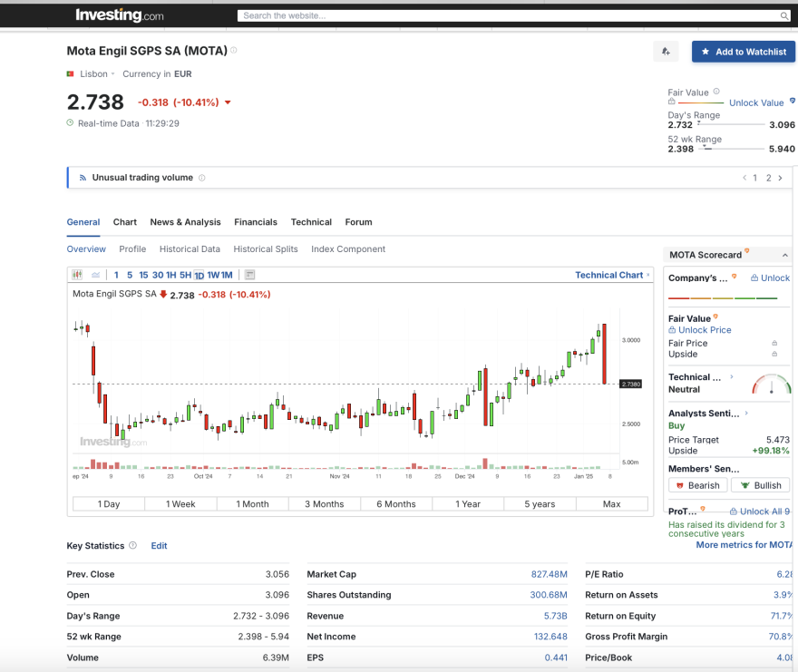The height and width of the screenshot is (672, 798).
Task: Select the 5 minute chart interval
Action: tap(130, 275)
